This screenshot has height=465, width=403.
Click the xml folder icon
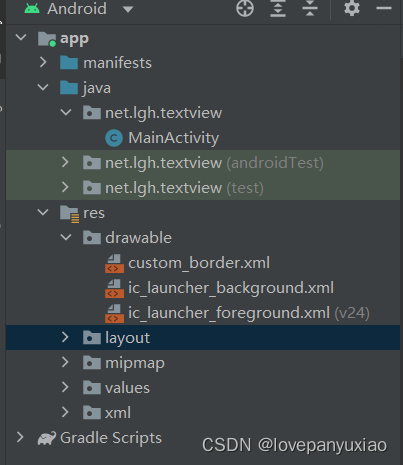tap(92, 413)
